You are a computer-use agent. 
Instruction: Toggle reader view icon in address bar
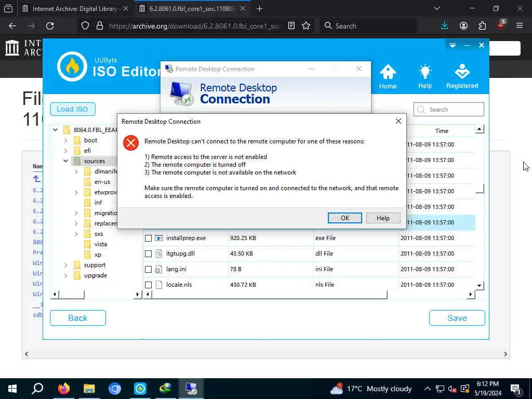291,26
